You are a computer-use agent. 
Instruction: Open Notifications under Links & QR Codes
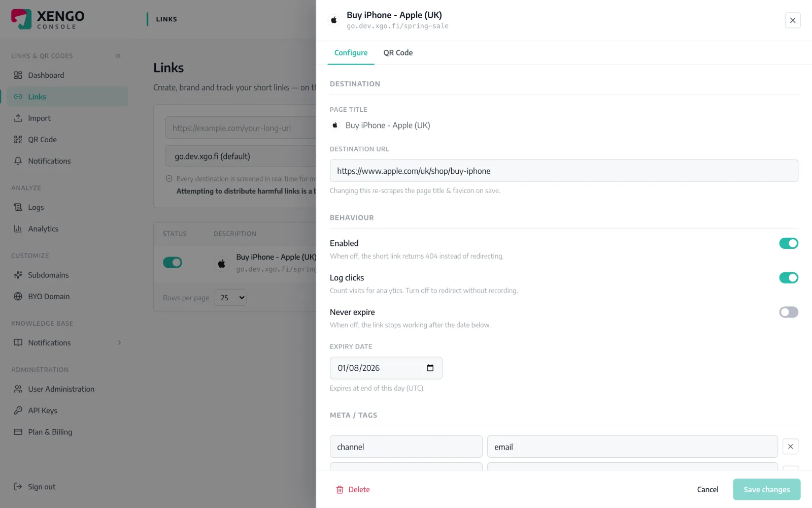pyautogui.click(x=67, y=161)
